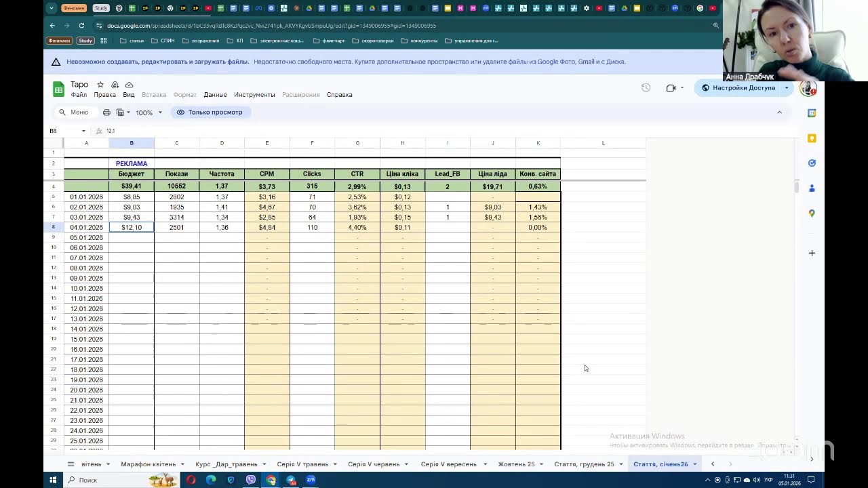
Task: Open Contacts in the side panel
Action: (812, 188)
